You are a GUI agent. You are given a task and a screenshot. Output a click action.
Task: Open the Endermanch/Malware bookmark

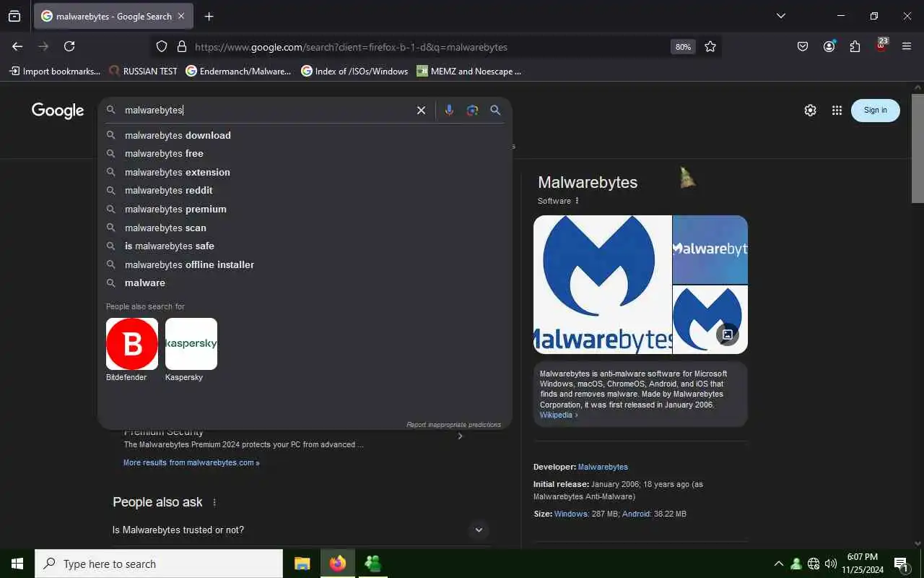tap(238, 72)
